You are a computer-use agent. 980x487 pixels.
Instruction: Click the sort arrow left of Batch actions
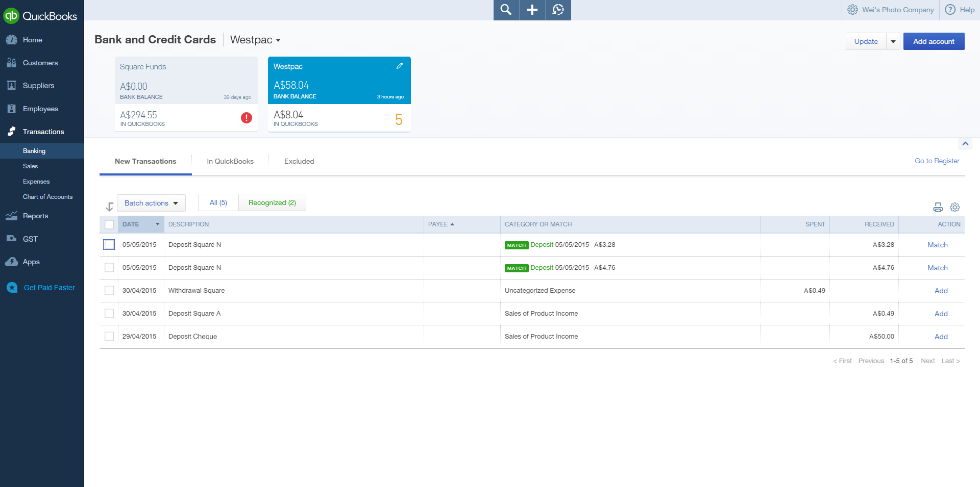coord(109,206)
